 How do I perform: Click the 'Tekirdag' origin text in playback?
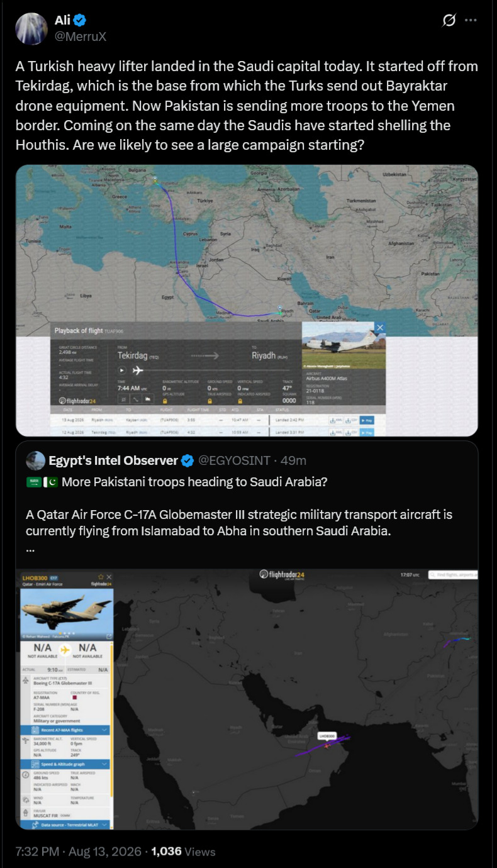[x=133, y=355]
